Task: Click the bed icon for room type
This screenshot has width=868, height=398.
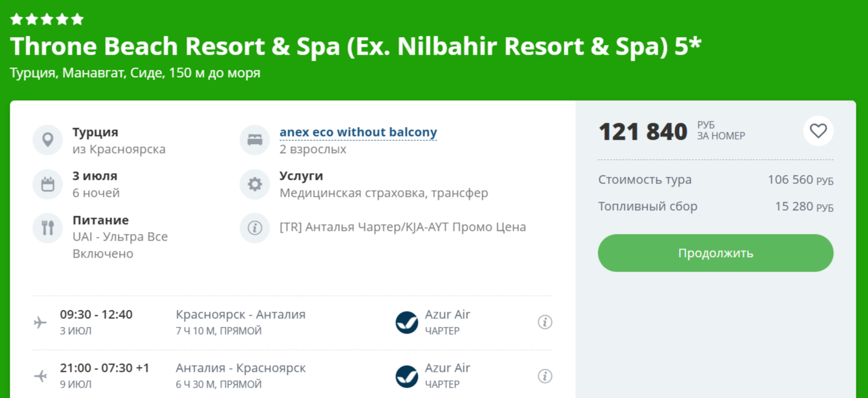Action: (255, 140)
